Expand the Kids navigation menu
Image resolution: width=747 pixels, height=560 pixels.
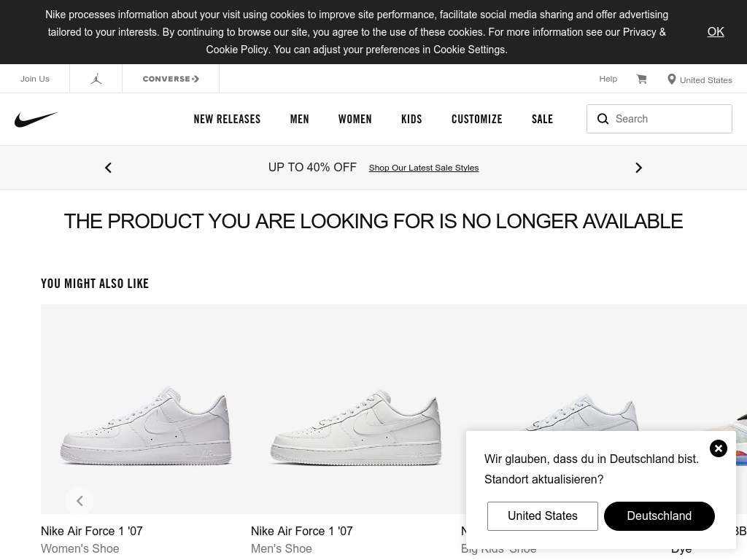(x=411, y=120)
